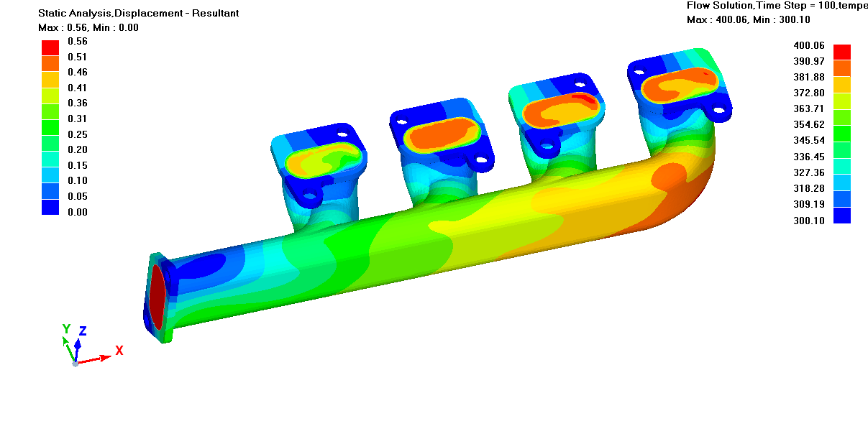This screenshot has width=868, height=439.
Task: Click the green Y axis label on triad
Action: [x=66, y=329]
